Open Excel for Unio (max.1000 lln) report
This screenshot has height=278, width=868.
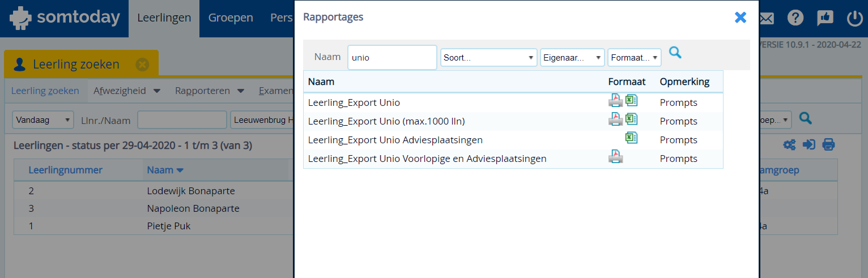click(x=632, y=119)
